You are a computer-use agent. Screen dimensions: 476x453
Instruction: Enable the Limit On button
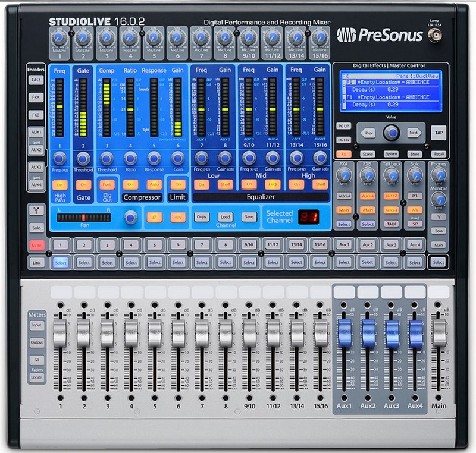[177, 185]
